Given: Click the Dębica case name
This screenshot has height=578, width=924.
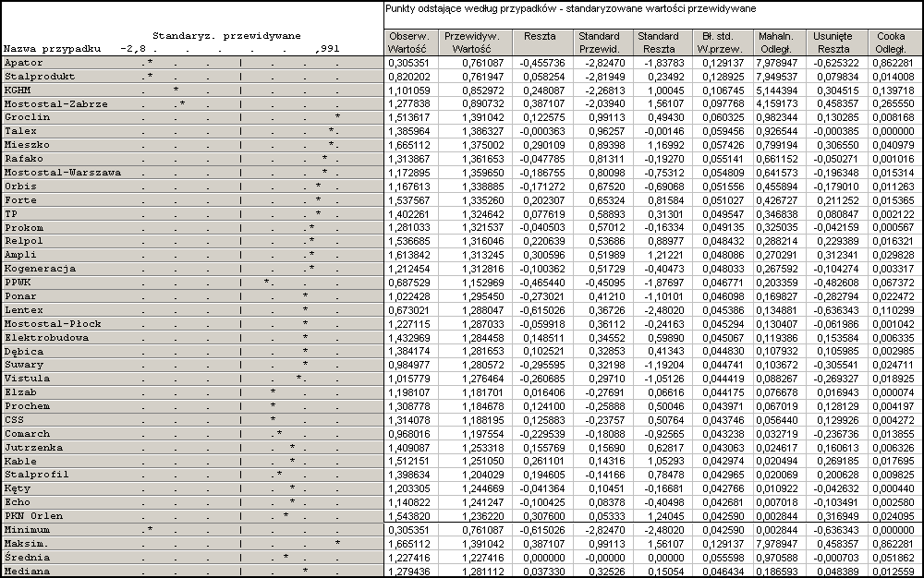Looking at the screenshot, I should point(24,352).
